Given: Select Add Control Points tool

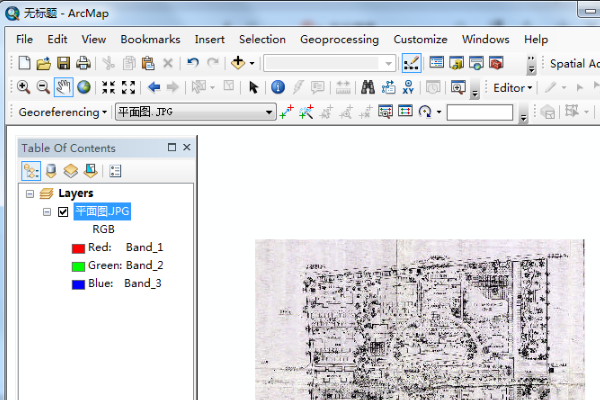Looking at the screenshot, I should tap(286, 112).
